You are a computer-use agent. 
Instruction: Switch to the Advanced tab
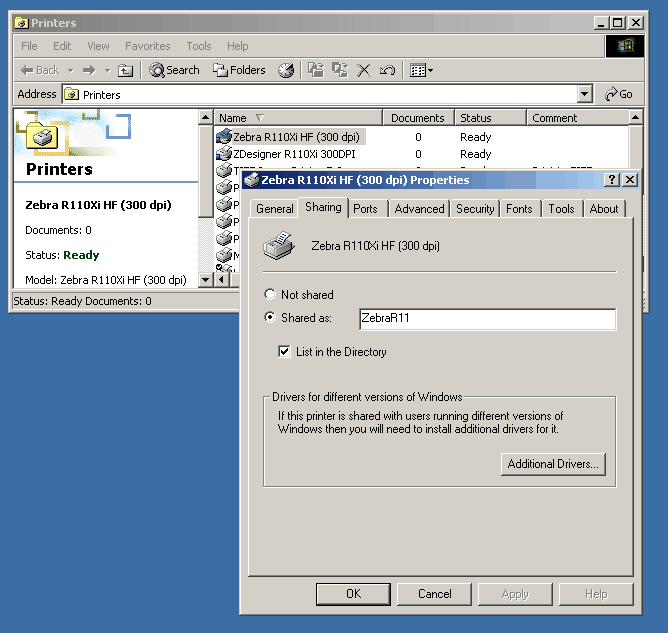(x=419, y=209)
